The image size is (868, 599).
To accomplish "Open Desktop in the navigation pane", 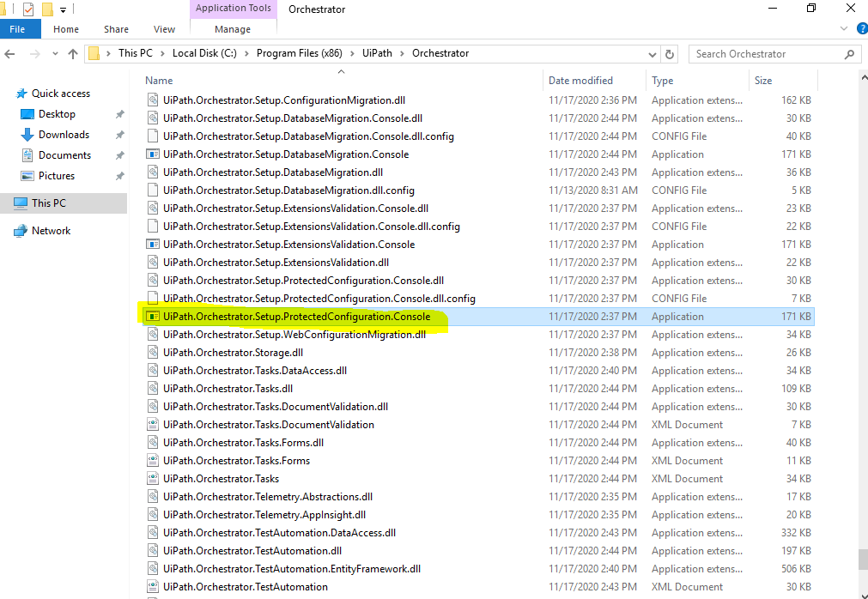I will point(57,114).
